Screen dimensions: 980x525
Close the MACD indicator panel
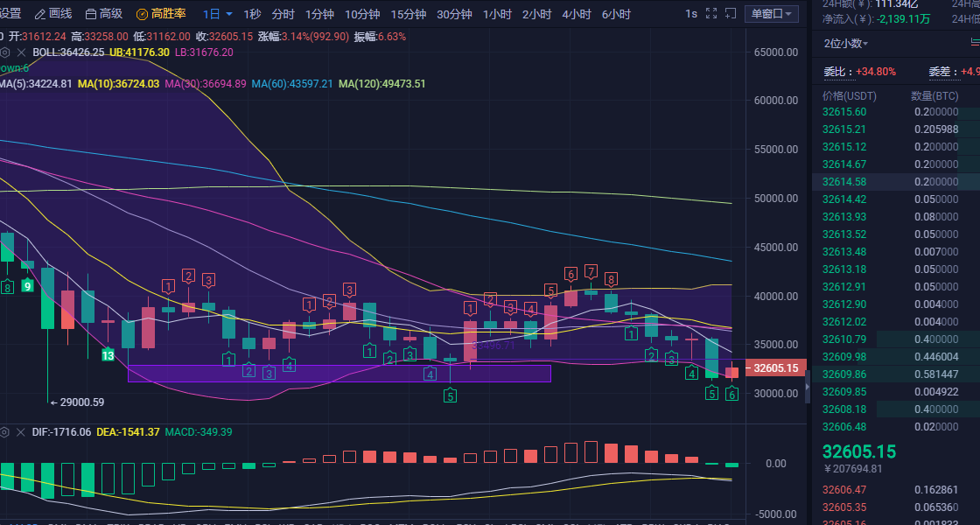click(21, 432)
